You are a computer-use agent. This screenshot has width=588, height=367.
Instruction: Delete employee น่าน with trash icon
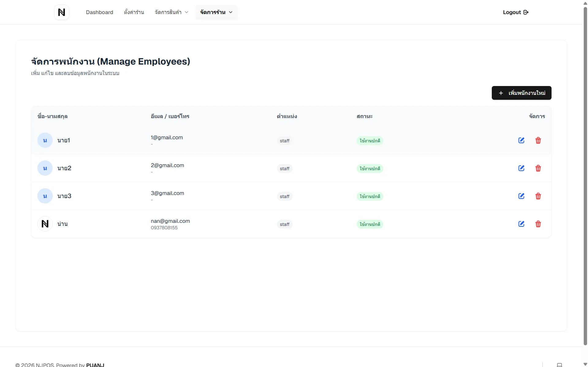538,224
